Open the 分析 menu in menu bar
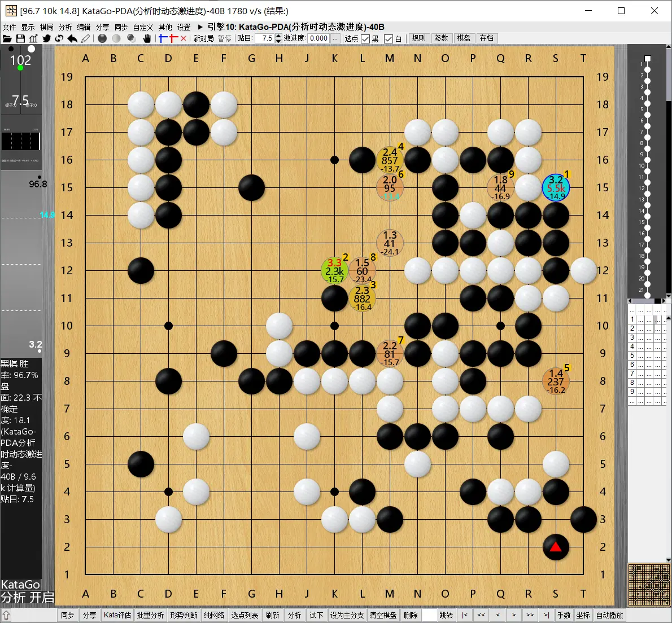The image size is (672, 623). (65, 27)
